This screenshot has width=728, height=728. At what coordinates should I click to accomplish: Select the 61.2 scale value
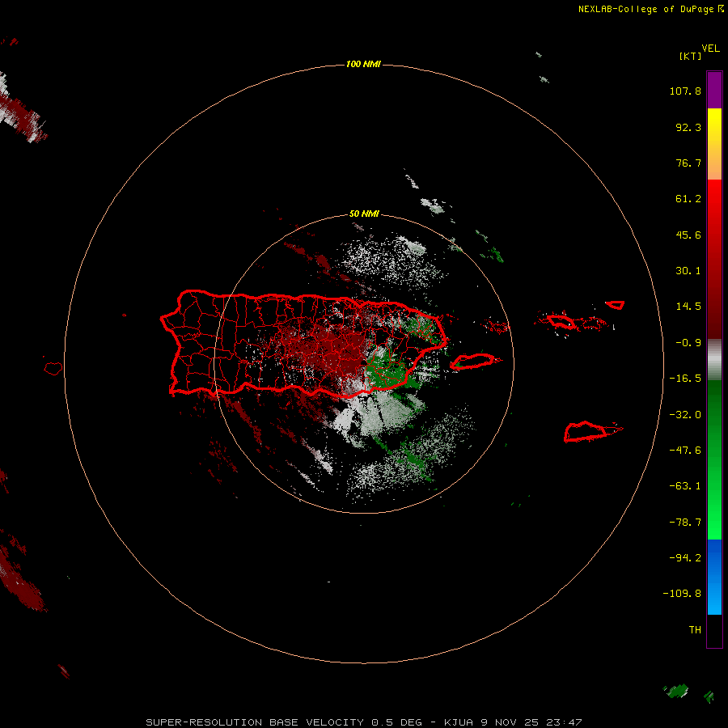point(688,199)
